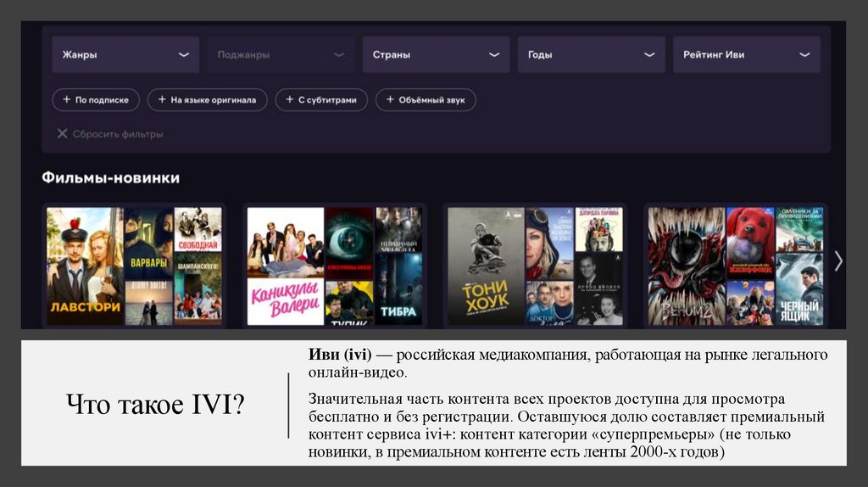
Task: Toggle the С субтитрами filter
Action: pos(320,100)
